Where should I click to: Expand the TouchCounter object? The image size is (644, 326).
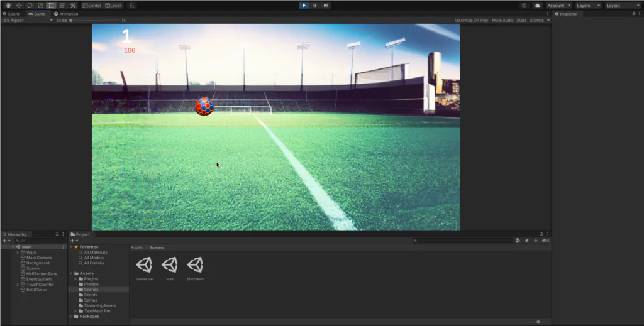(x=18, y=284)
